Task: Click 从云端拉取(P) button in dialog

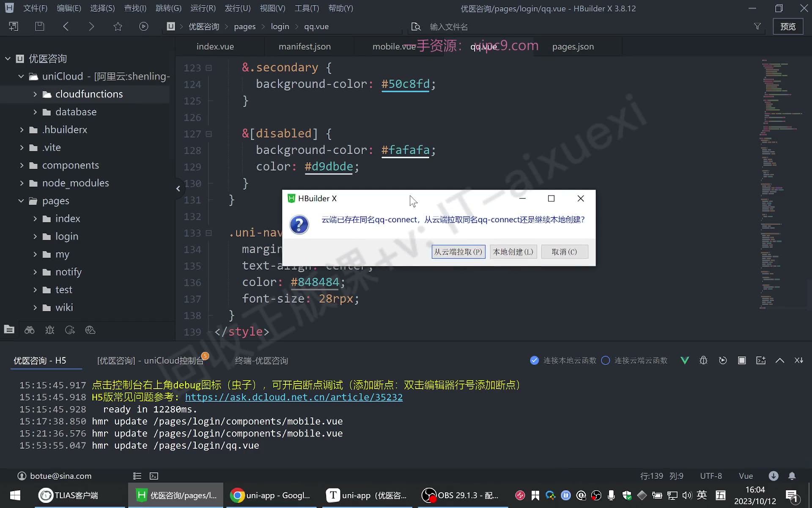Action: [x=458, y=252]
